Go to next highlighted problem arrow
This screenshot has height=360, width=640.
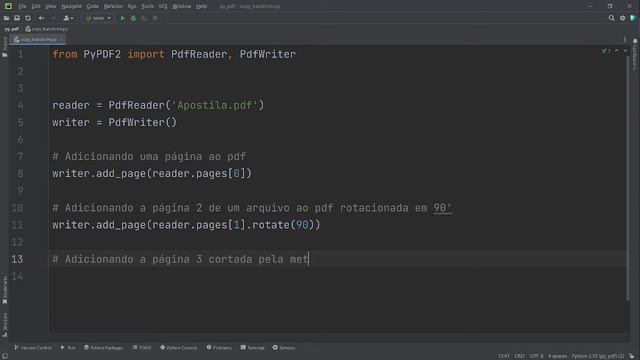point(625,51)
